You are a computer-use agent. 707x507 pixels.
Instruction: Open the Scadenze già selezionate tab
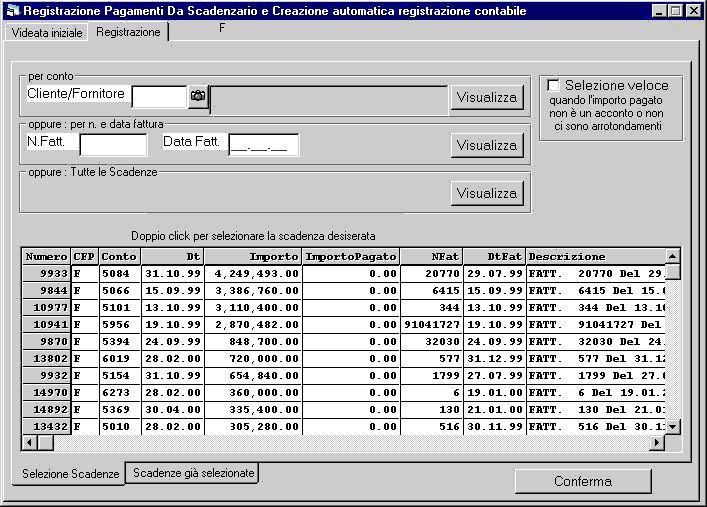(193, 473)
